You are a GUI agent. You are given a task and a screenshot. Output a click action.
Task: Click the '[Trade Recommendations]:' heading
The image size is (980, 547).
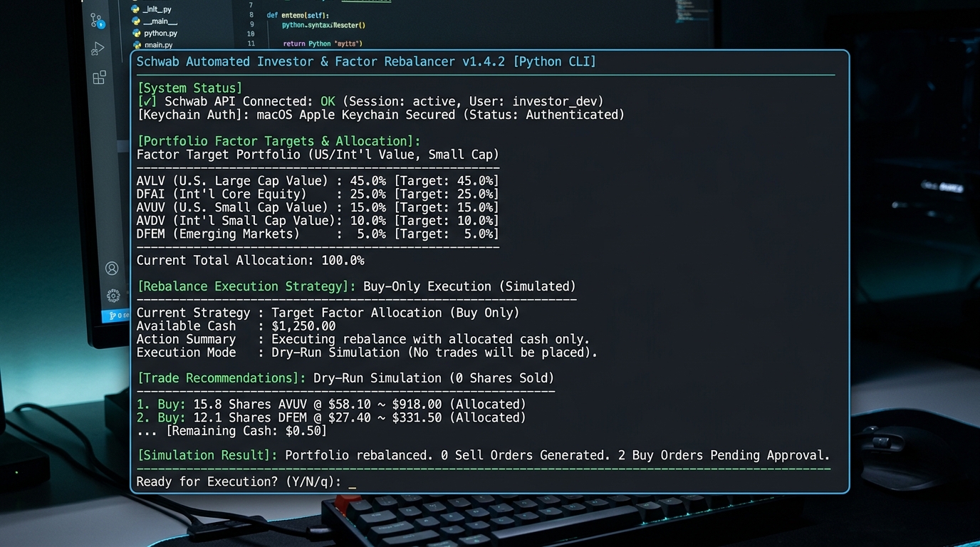pos(221,378)
